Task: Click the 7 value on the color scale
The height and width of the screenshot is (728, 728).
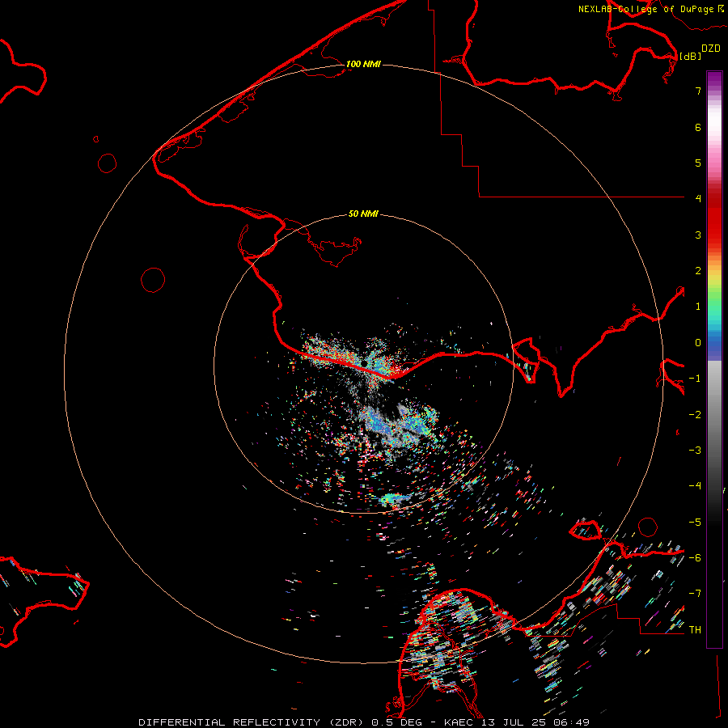Action: [698, 91]
